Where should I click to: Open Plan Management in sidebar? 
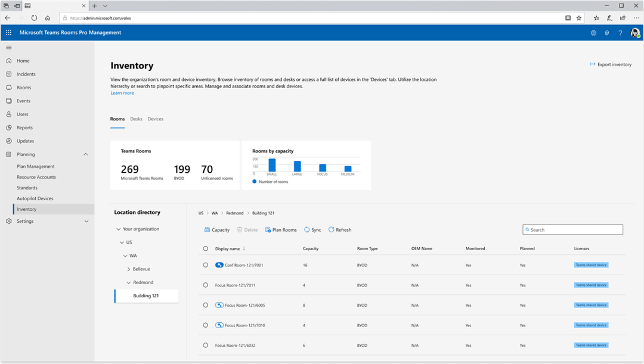[x=36, y=167]
